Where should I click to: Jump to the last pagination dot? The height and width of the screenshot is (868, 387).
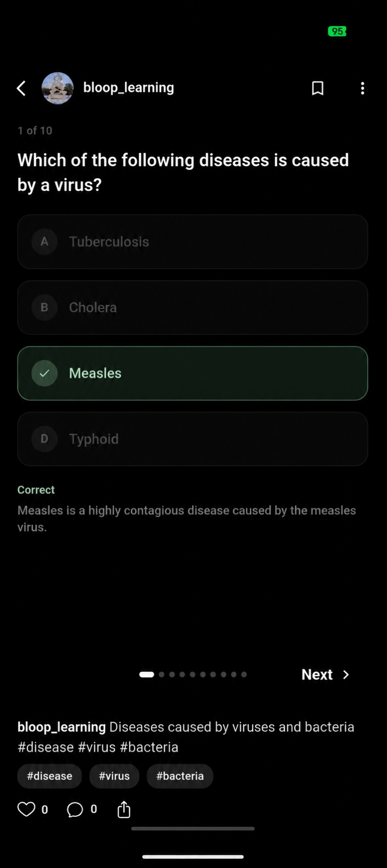tap(244, 675)
